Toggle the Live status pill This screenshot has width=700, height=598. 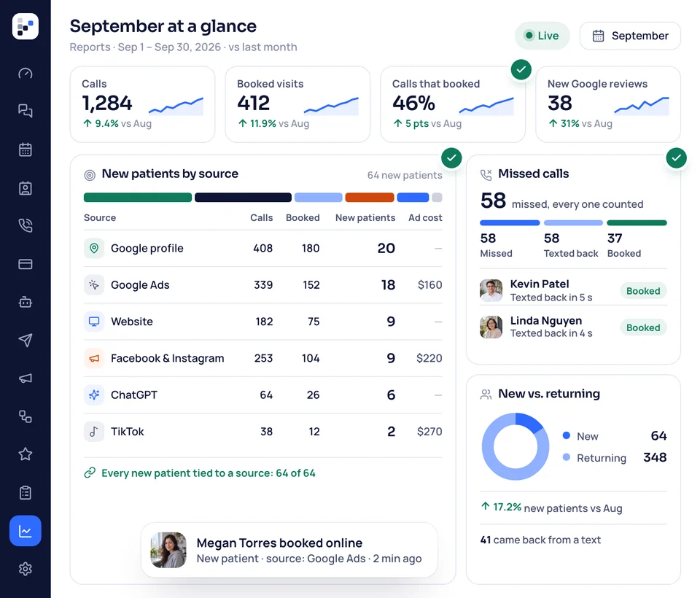[542, 36]
